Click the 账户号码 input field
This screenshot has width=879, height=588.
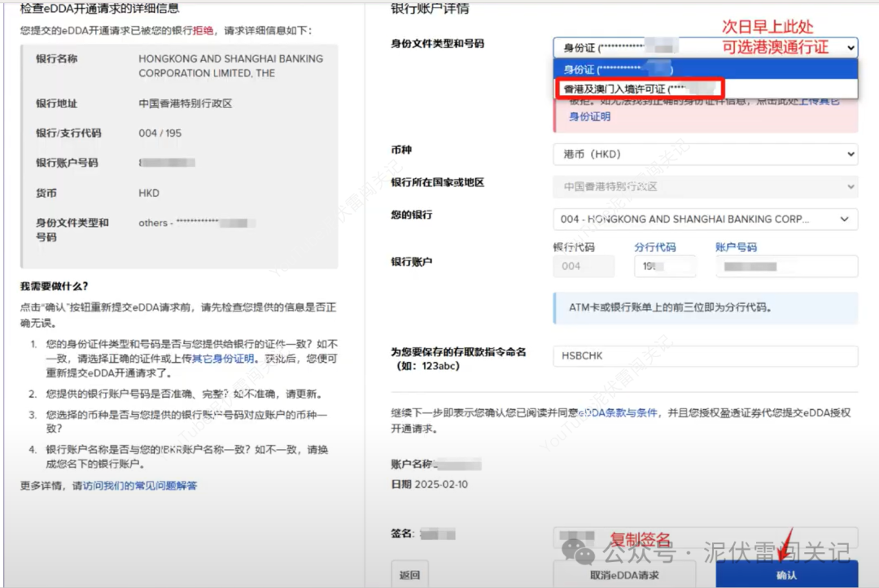(x=786, y=266)
